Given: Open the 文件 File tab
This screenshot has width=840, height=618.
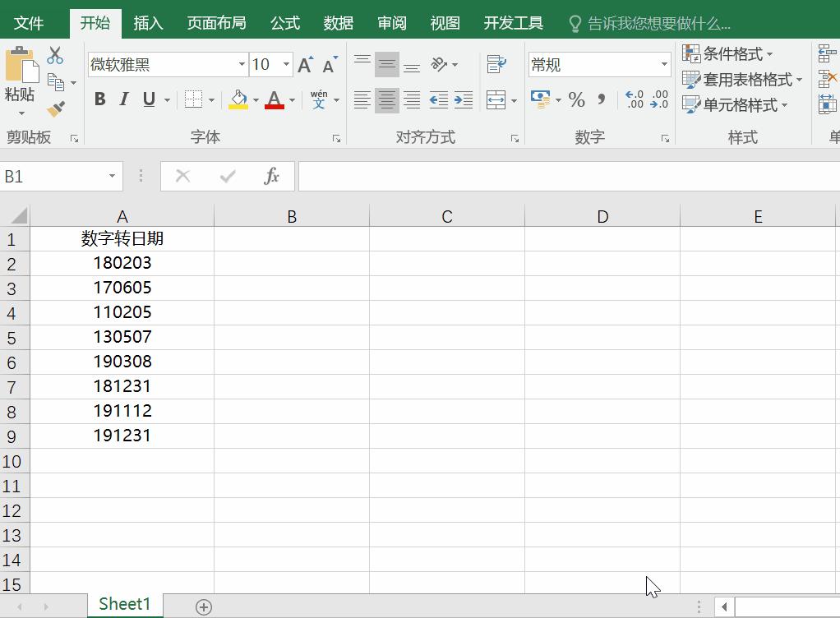Looking at the screenshot, I should (x=29, y=23).
